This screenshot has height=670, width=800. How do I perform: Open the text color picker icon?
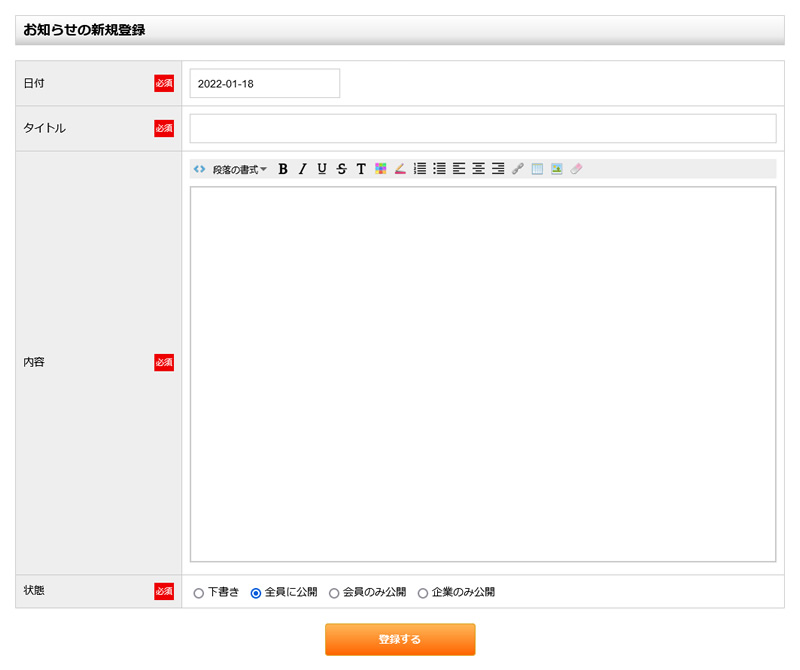click(381, 168)
